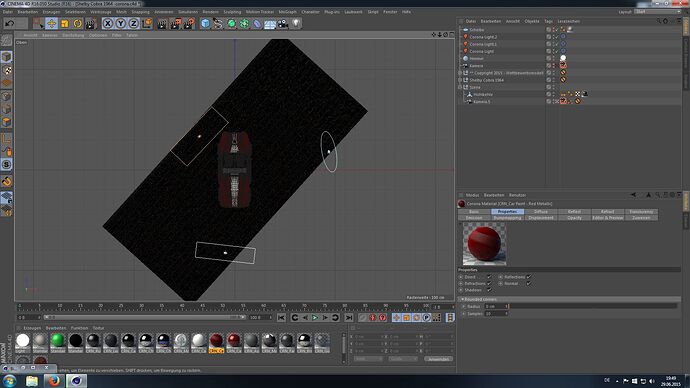
Task: Toggle the visibility dots of the Himmel object
Action: click(554, 58)
